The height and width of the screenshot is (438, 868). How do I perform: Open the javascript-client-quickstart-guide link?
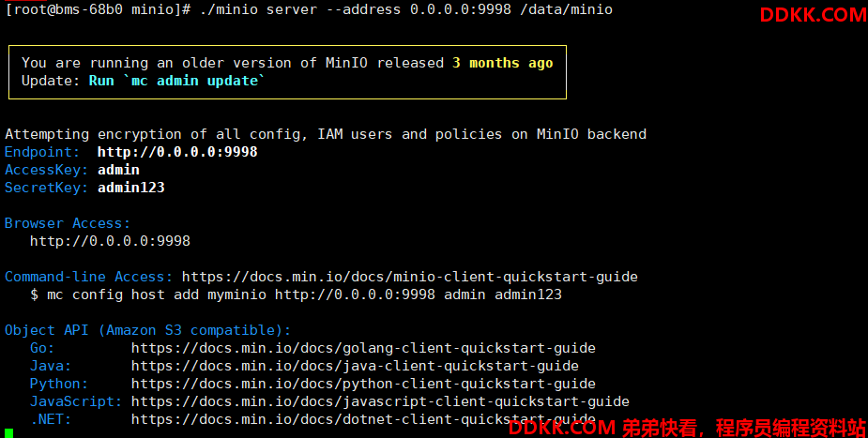click(x=380, y=401)
